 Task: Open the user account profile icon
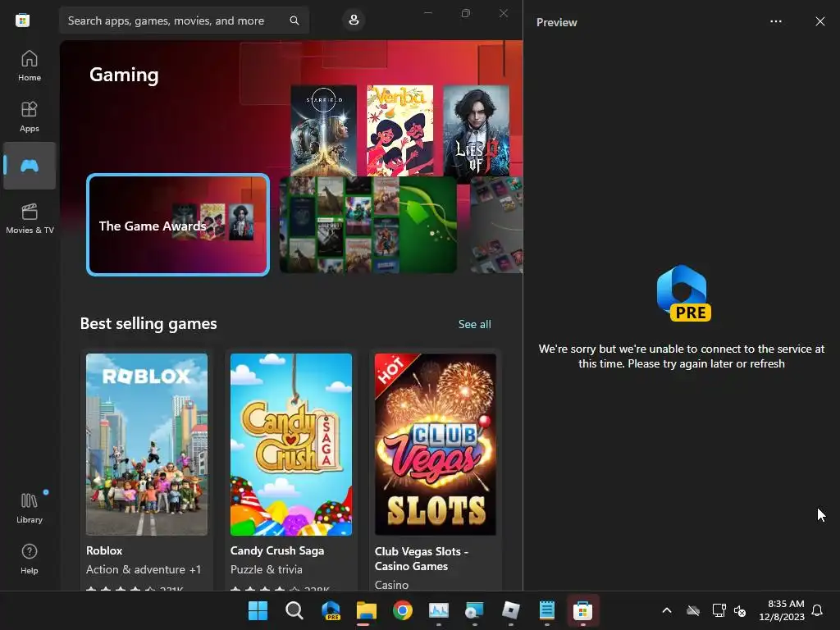point(354,21)
